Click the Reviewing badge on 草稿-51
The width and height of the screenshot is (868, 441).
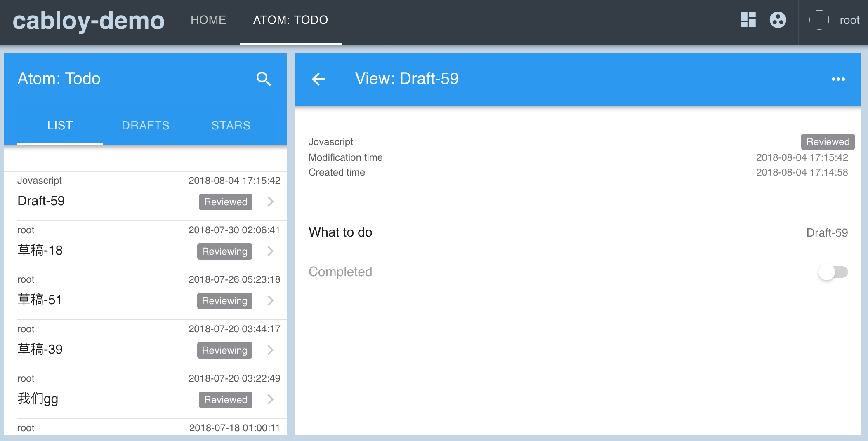[x=225, y=301]
